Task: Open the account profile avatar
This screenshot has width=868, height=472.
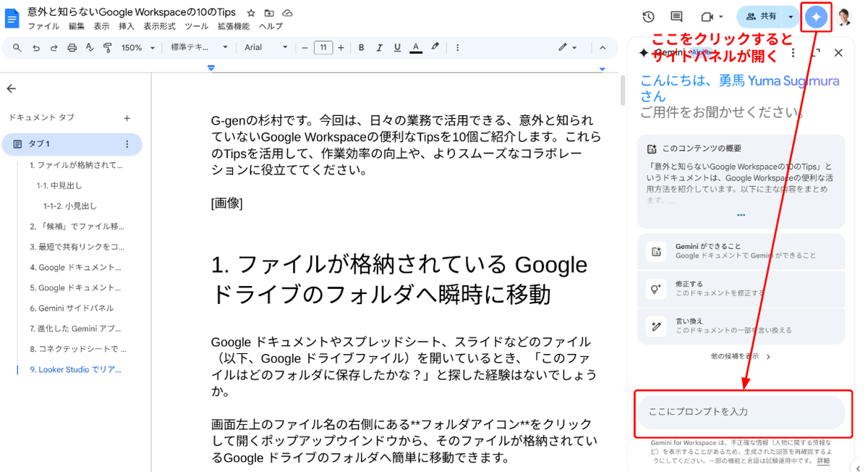Action: [843, 17]
